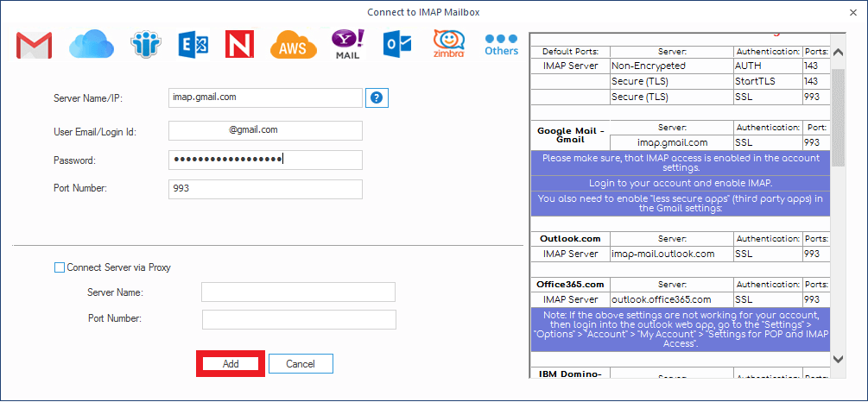Choose the iCloud provider icon
Viewport: 868px width, 402px height.
pyautogui.click(x=92, y=44)
